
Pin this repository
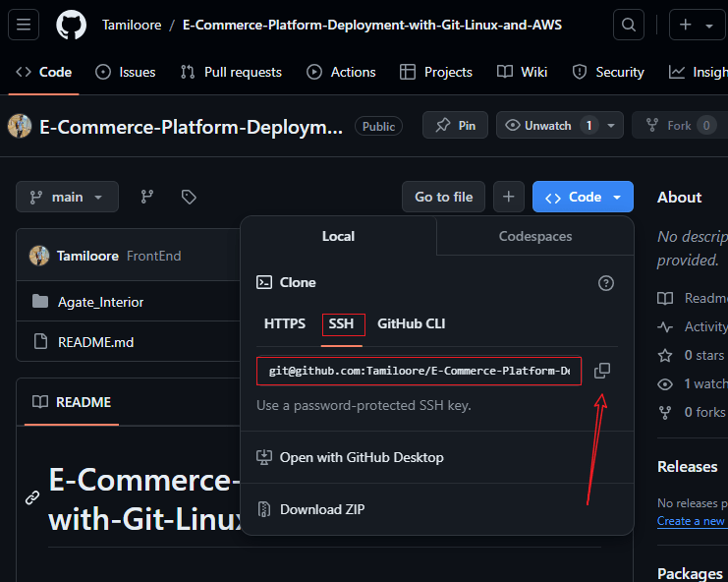[x=455, y=126]
